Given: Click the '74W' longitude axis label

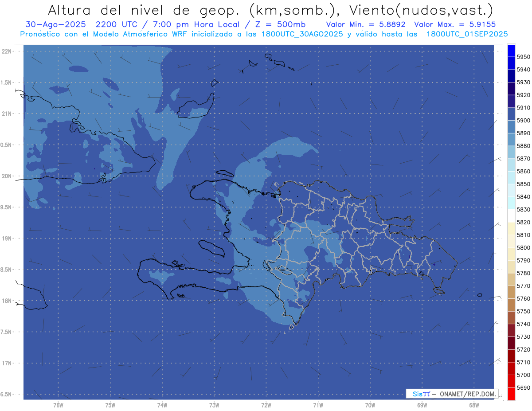Looking at the screenshot, I should click(x=162, y=405).
